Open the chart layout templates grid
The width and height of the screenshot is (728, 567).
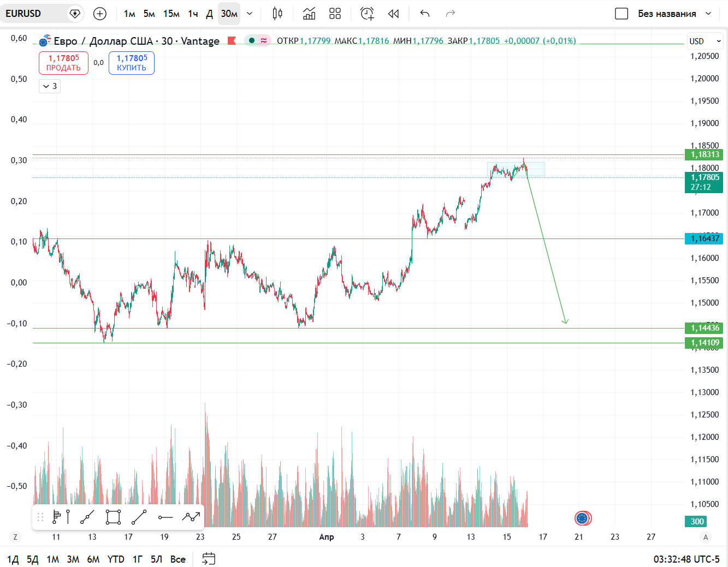[x=335, y=14]
